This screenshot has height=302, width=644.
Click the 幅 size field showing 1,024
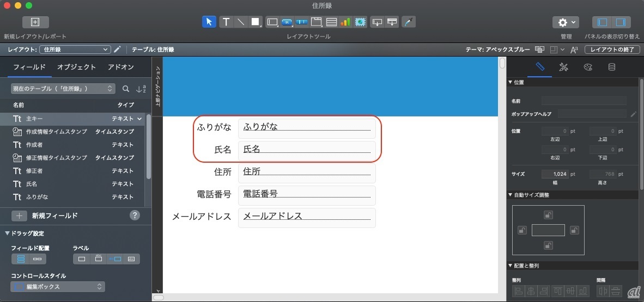pyautogui.click(x=555, y=174)
